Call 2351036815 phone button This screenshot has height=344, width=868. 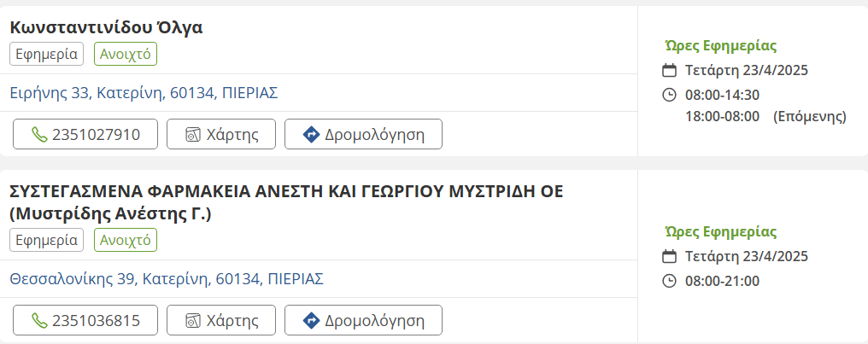pos(85,321)
